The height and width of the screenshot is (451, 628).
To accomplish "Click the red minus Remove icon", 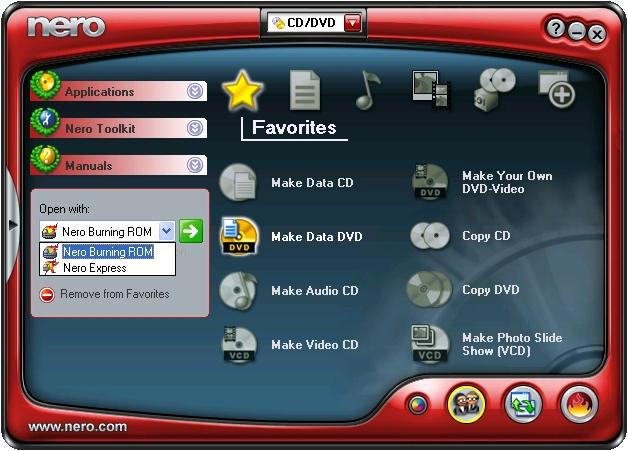I will pyautogui.click(x=47, y=295).
